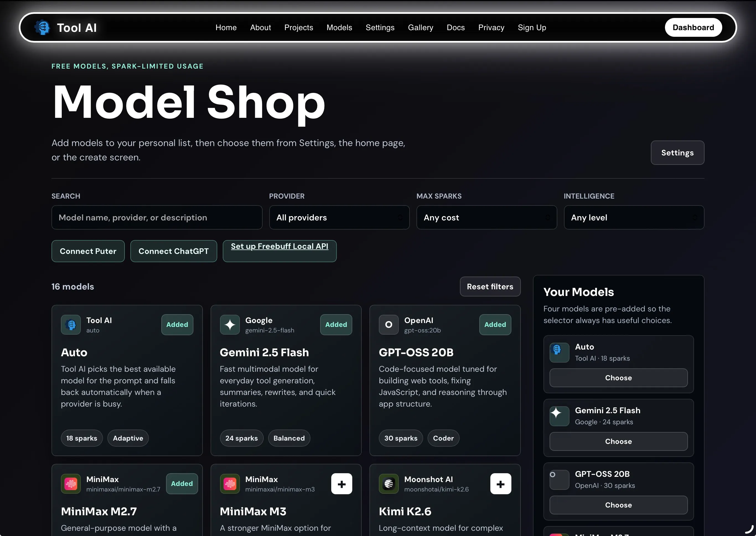The image size is (756, 536).
Task: Open Docs in the navigation bar
Action: tap(455, 27)
